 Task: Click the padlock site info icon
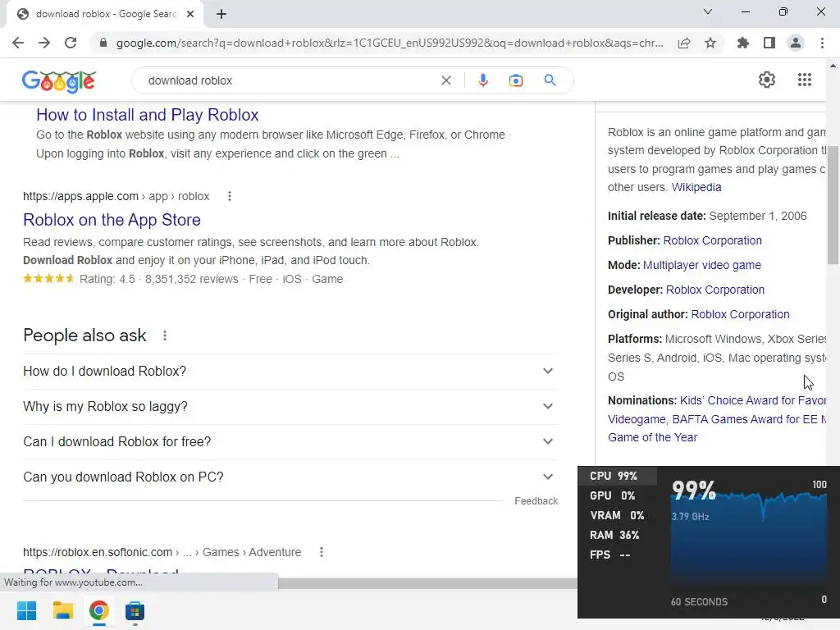103,43
